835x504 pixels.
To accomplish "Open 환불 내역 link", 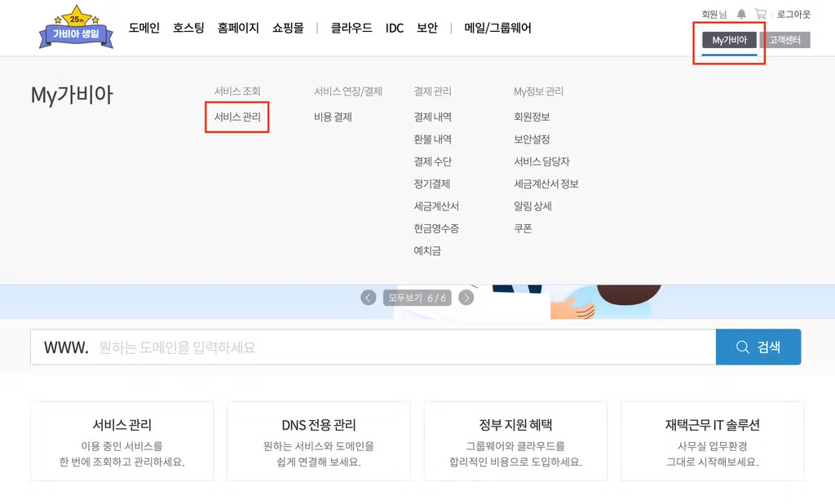I will [432, 139].
